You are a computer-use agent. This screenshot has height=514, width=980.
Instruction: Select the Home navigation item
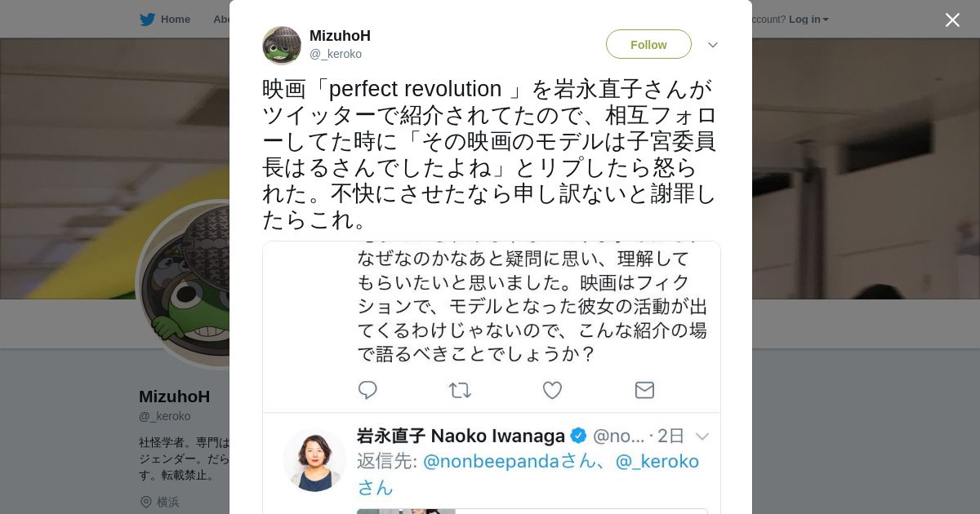pyautogui.click(x=175, y=20)
